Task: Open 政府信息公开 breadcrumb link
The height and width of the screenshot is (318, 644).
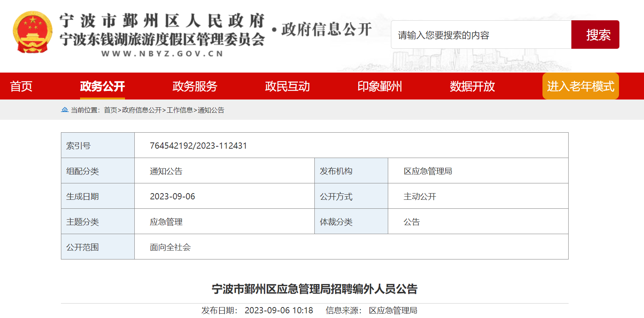Action: pos(142,110)
